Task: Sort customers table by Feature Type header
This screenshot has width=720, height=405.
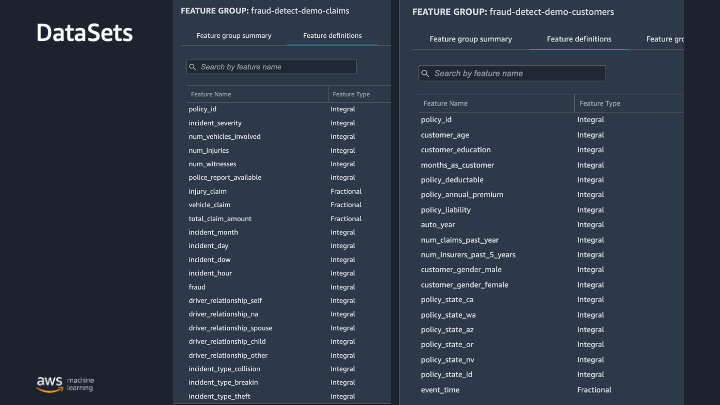Action: point(600,103)
